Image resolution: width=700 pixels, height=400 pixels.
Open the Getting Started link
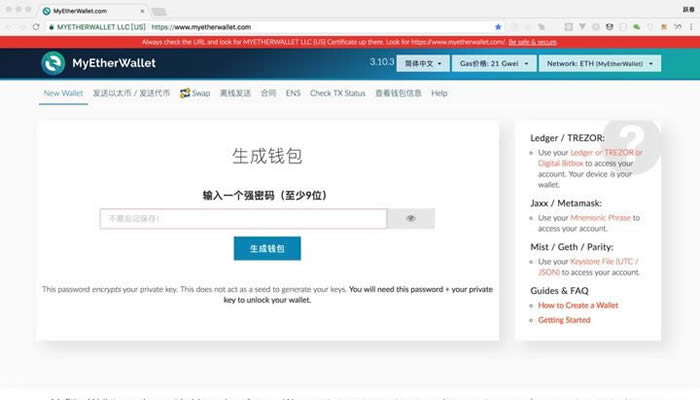pyautogui.click(x=564, y=320)
